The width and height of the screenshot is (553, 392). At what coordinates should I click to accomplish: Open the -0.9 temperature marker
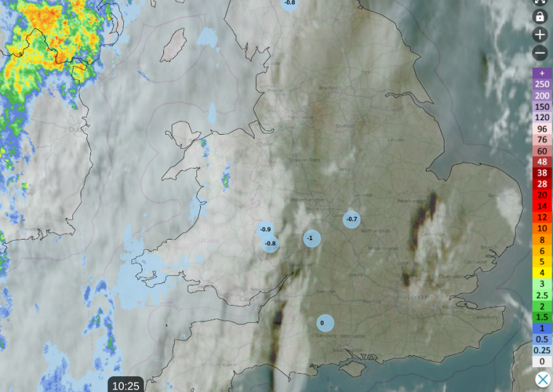click(265, 229)
